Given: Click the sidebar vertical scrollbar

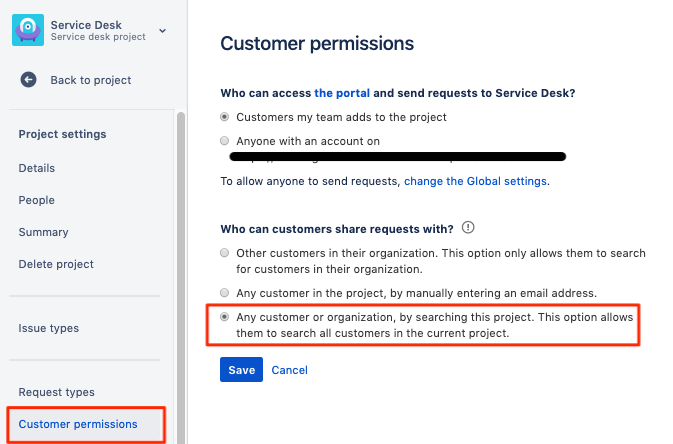Looking at the screenshot, I should pyautogui.click(x=181, y=270).
